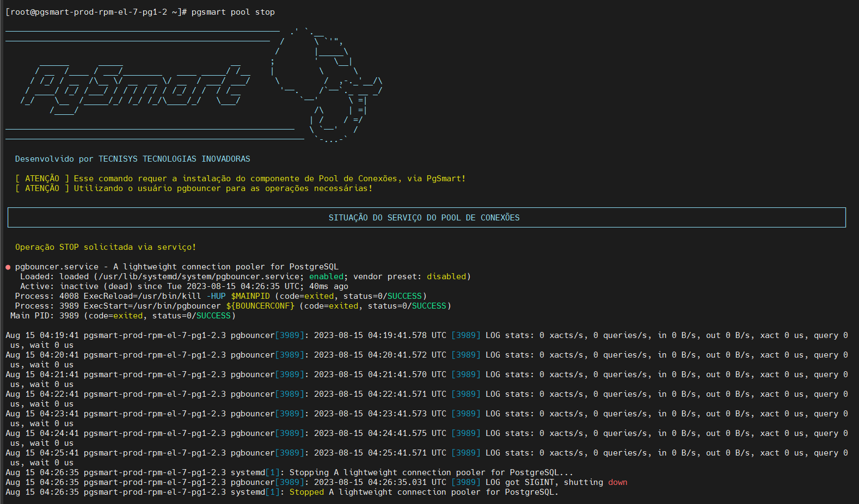Click the '$MAINPID' variable in ExecReload line
Screen dimensions: 859x504
coord(250,296)
